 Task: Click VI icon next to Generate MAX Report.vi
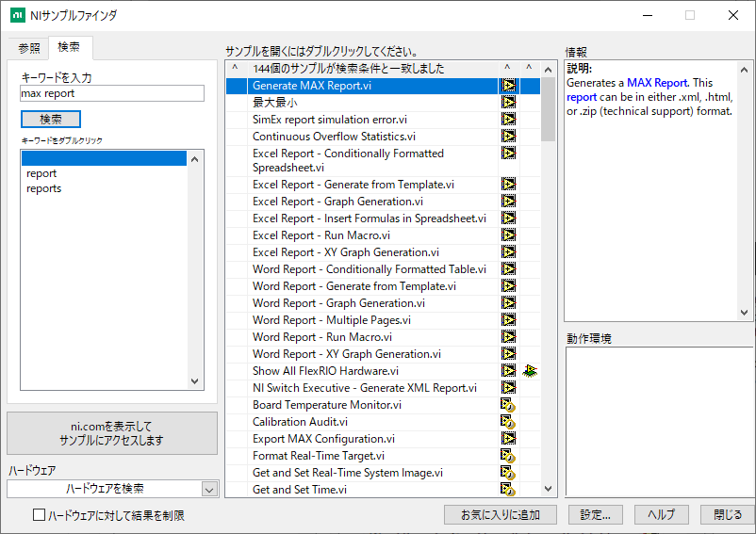tap(508, 86)
